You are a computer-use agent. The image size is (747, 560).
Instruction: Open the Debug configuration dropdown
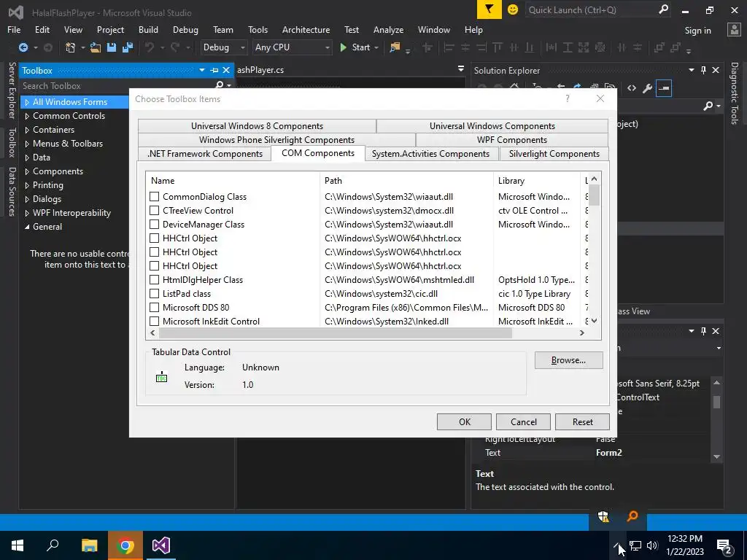[x=223, y=47]
